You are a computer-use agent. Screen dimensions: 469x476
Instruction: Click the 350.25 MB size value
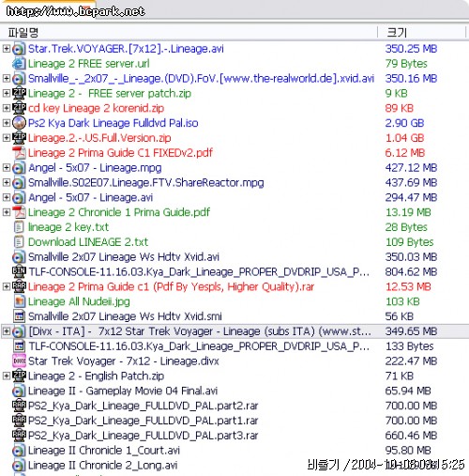411,49
